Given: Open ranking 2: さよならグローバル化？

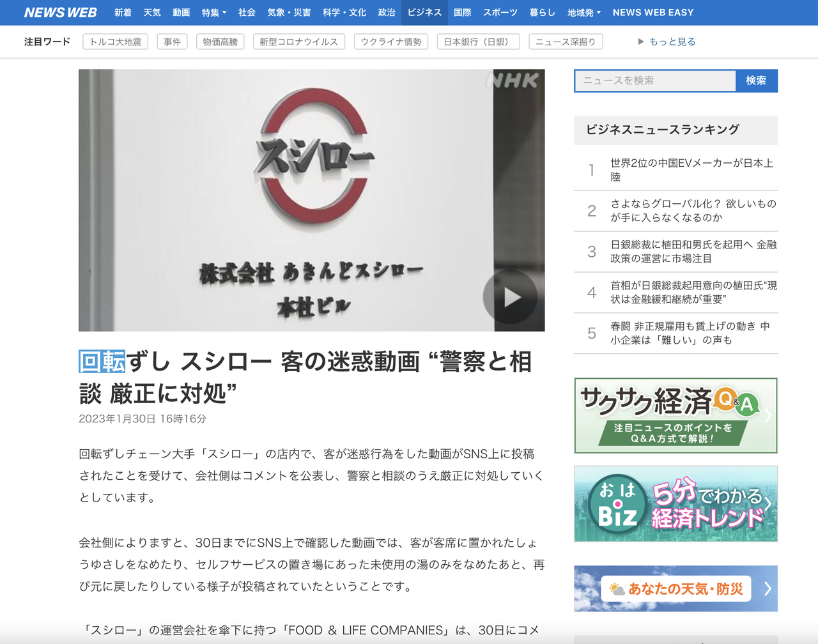Looking at the screenshot, I should coord(676,211).
